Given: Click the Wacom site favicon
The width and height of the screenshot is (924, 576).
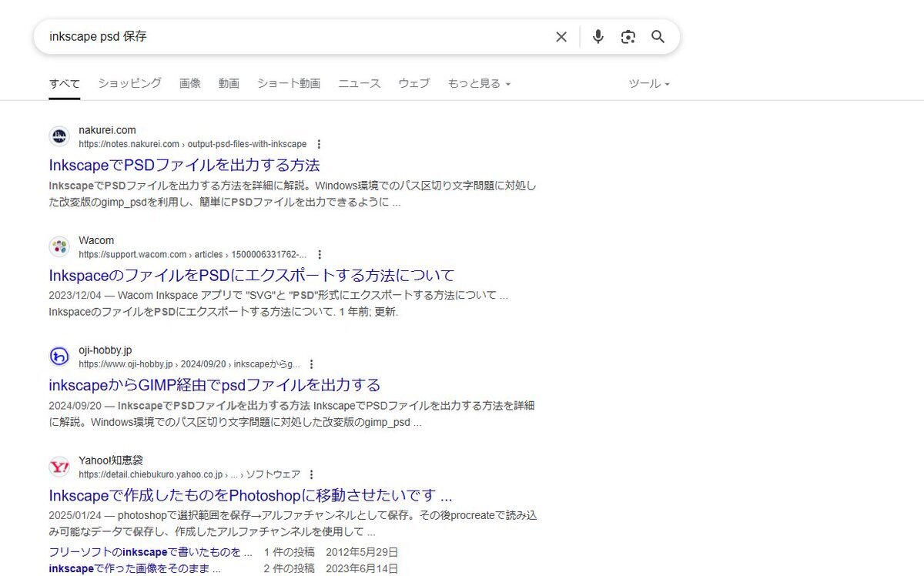Looking at the screenshot, I should [x=59, y=247].
